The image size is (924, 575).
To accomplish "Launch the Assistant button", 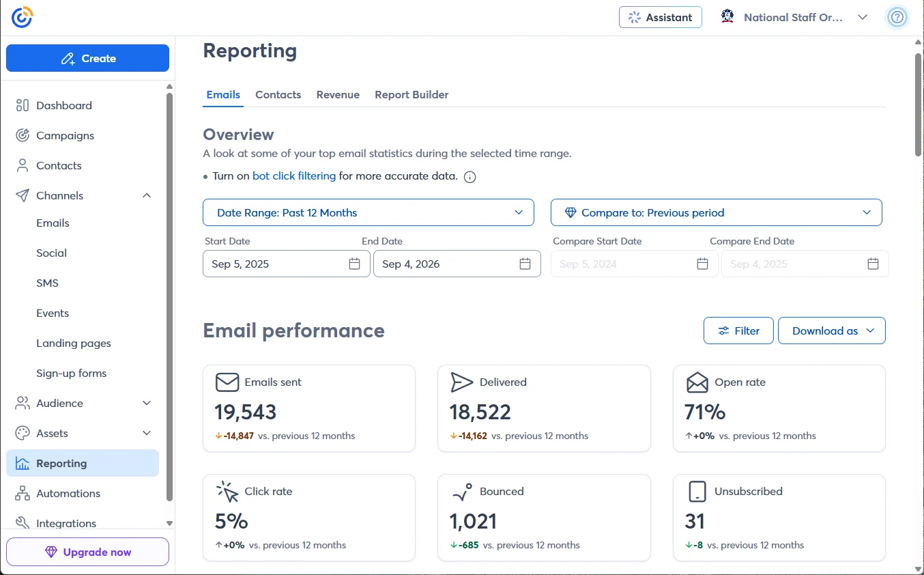I will click(x=661, y=17).
